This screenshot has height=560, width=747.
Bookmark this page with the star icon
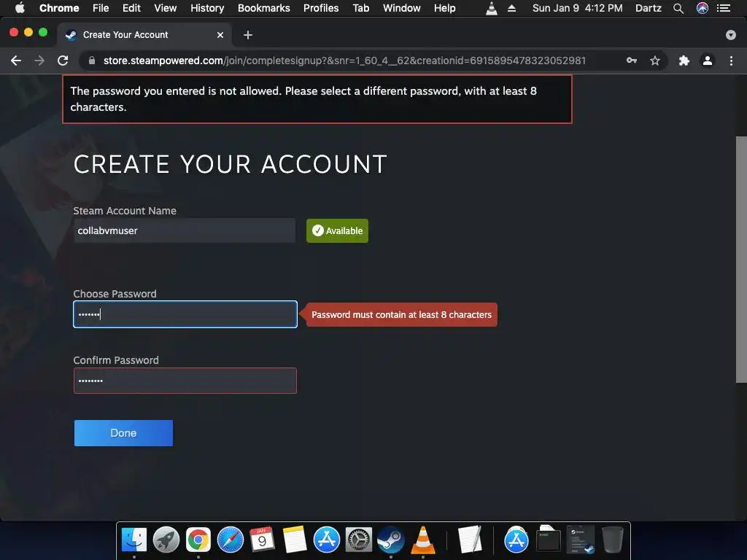click(x=655, y=61)
